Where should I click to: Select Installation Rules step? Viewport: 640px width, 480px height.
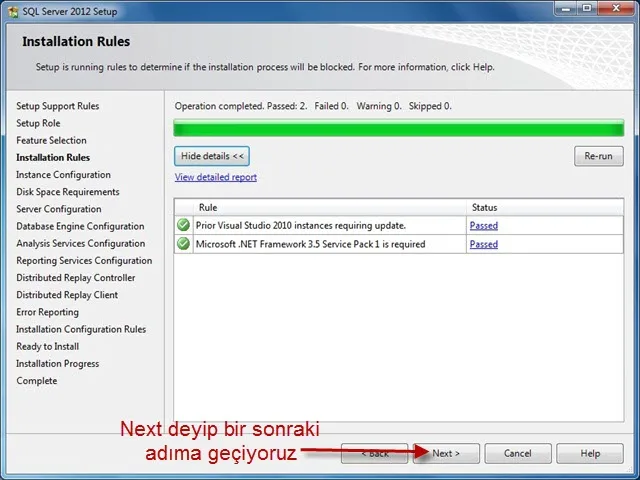pos(53,158)
